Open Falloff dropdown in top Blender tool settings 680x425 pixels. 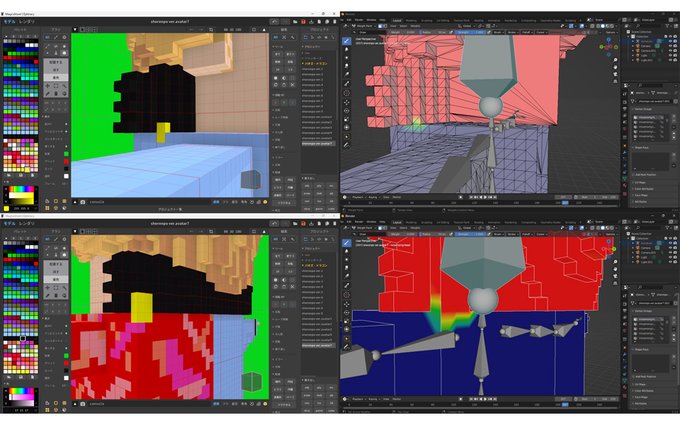pos(526,32)
